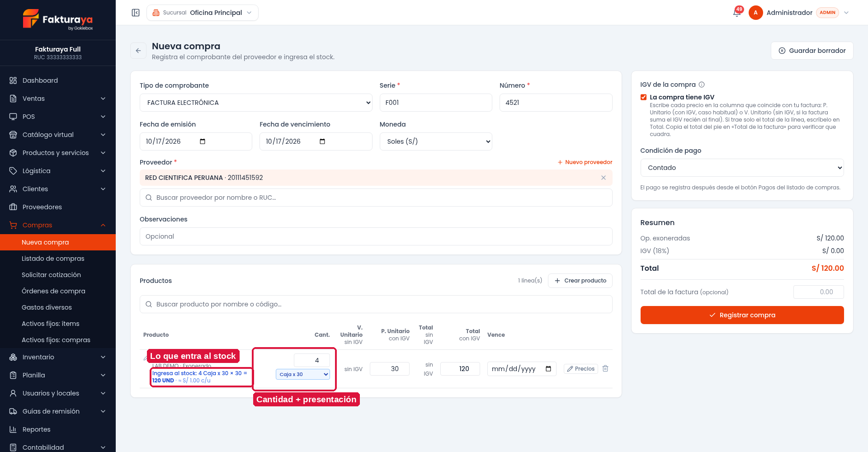Click the Fakturaya logo
Viewport: 868px width, 452px height.
click(58, 19)
